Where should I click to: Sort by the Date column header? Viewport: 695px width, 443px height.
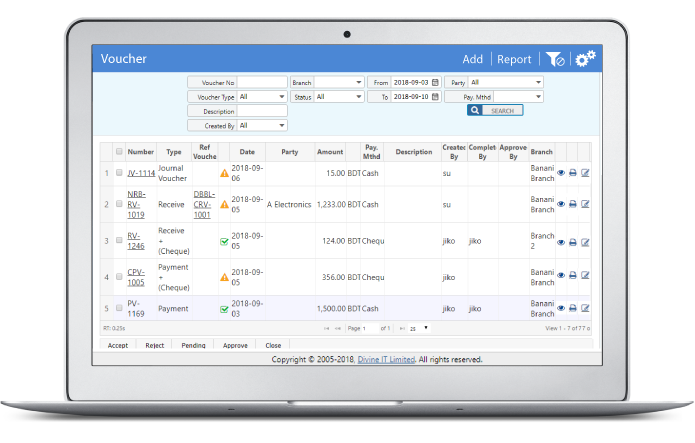pos(247,152)
